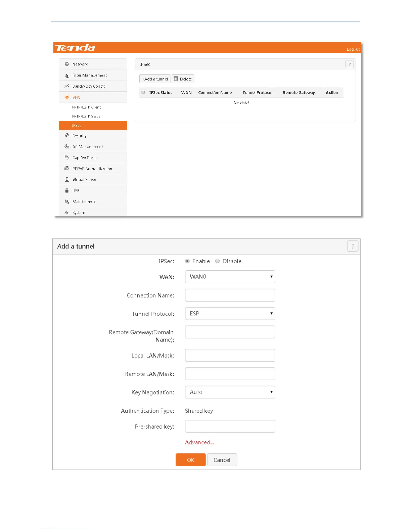The image size is (411, 532).
Task: Select the Disable IPSec radio button
Action: [218, 261]
